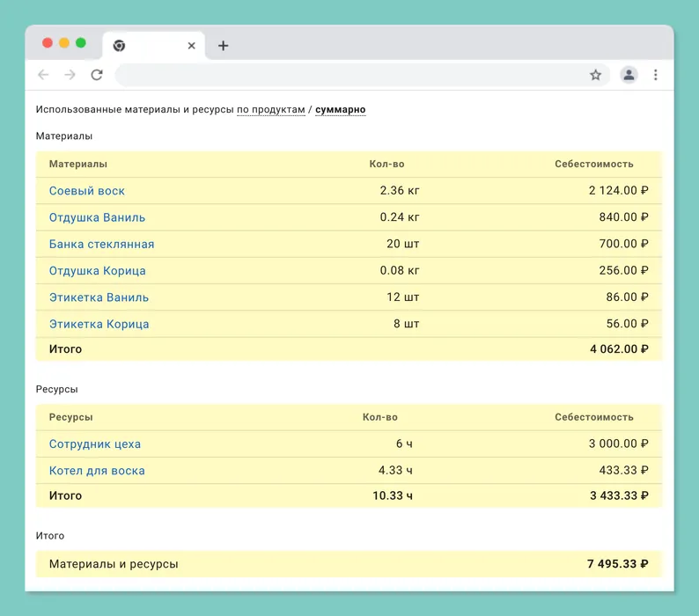The image size is (699, 616).
Task: Click the '56.00 ₽' cost cell
Action: coord(627,324)
